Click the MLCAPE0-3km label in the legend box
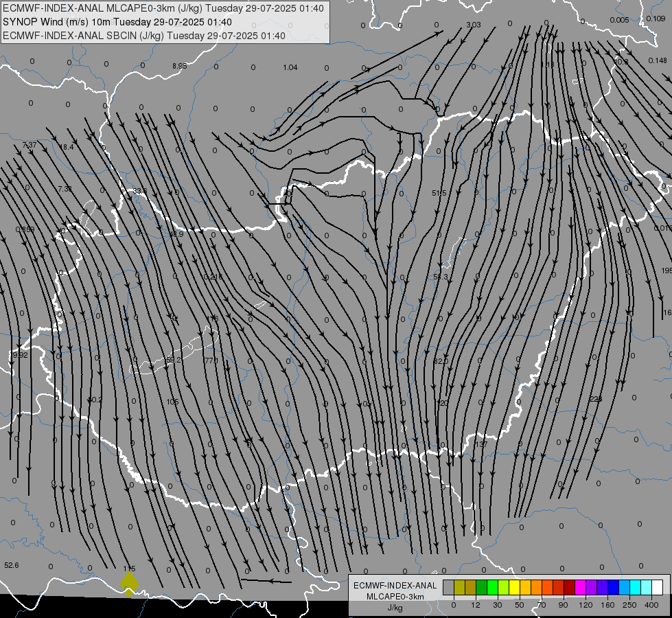 point(395,597)
